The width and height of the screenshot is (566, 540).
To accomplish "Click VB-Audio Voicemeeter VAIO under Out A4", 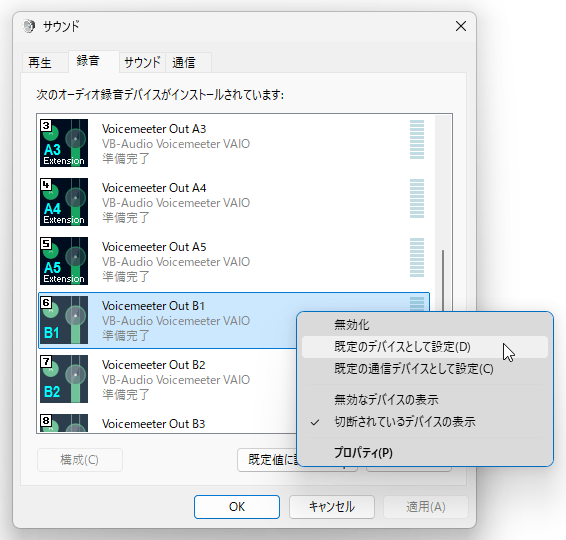I will point(176,203).
